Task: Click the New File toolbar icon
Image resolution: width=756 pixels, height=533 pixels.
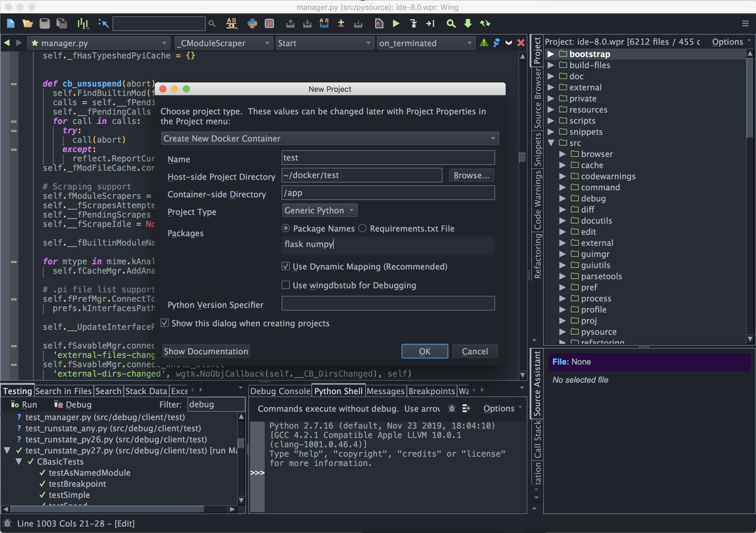Action: pos(11,23)
